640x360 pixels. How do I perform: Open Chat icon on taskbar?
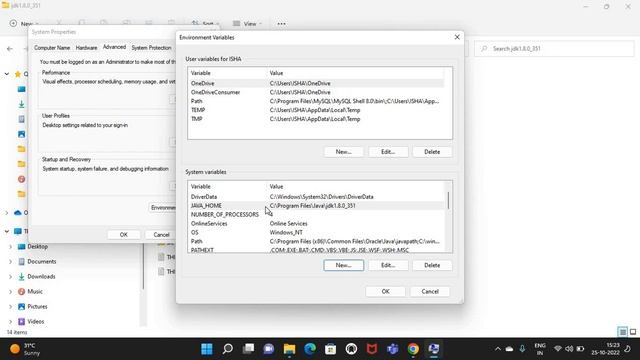269,349
